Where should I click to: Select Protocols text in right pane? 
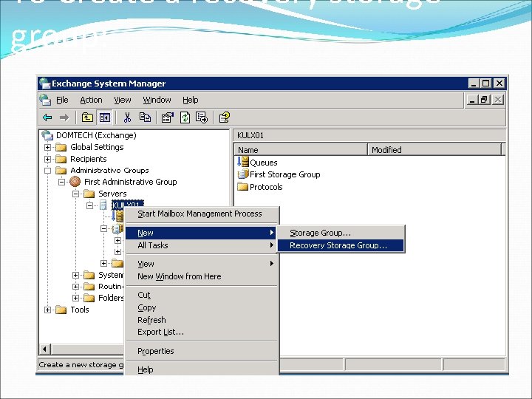(x=266, y=187)
